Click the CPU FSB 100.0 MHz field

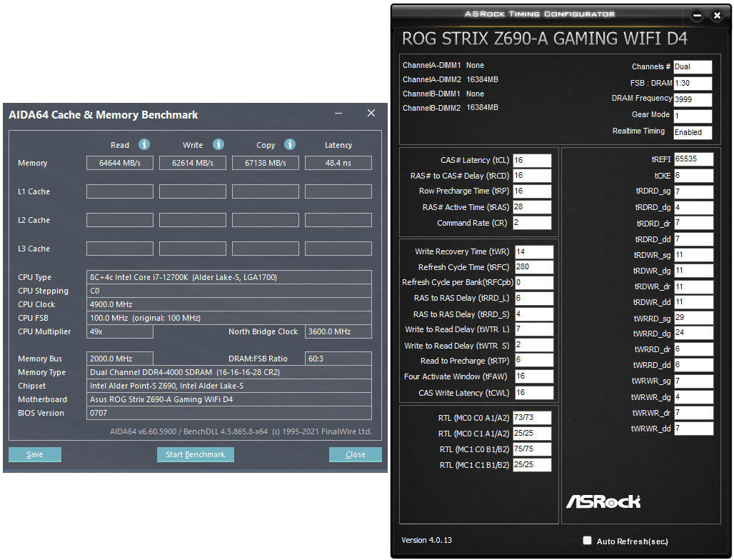click(x=229, y=318)
